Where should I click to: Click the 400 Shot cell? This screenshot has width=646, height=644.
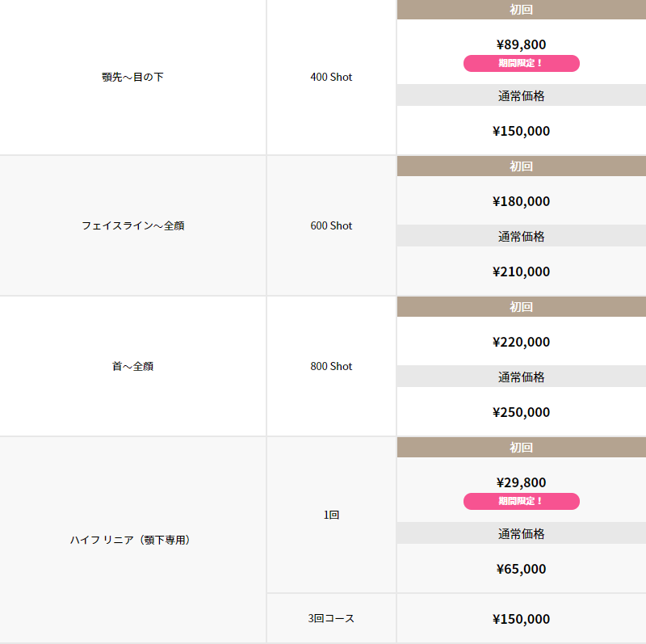point(331,77)
